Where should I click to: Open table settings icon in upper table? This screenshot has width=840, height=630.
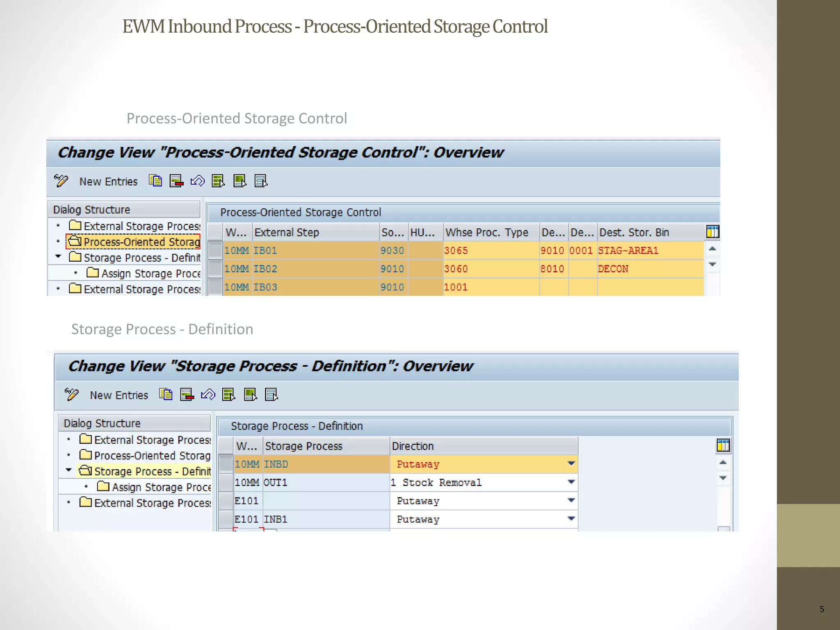tap(713, 232)
